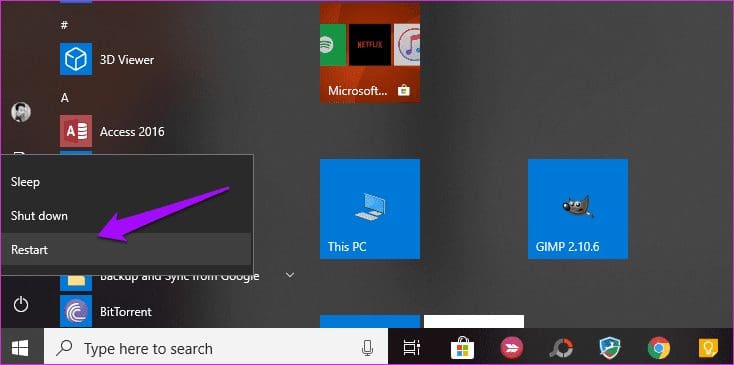Viewport: 734px width, 365px height.
Task: Expand the Backup and Sync folder chevron
Action: tap(290, 275)
